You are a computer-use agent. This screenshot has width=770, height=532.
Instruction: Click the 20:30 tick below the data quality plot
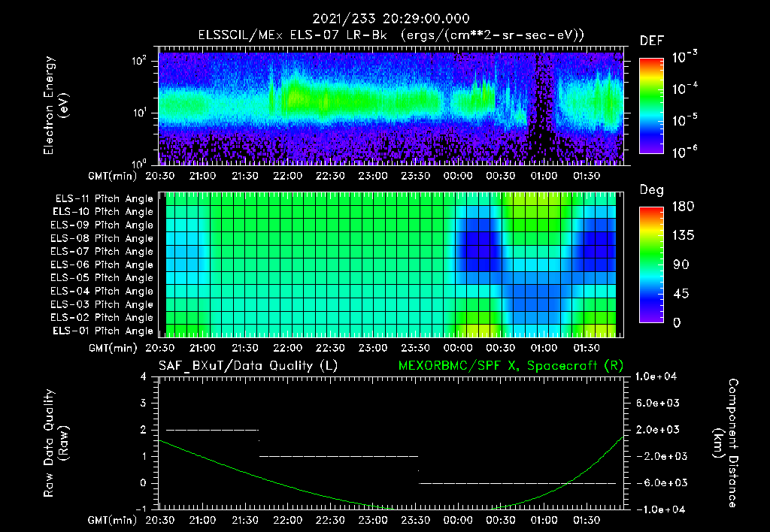pos(159,520)
